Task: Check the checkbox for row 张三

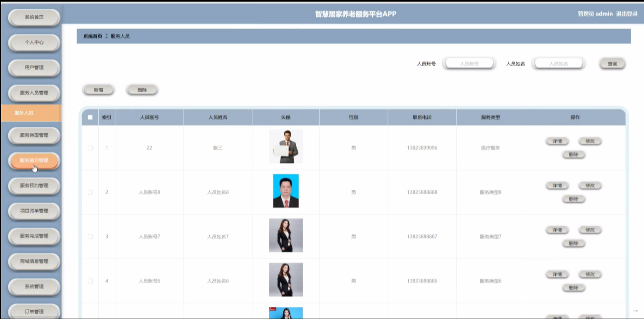Action: (90, 148)
